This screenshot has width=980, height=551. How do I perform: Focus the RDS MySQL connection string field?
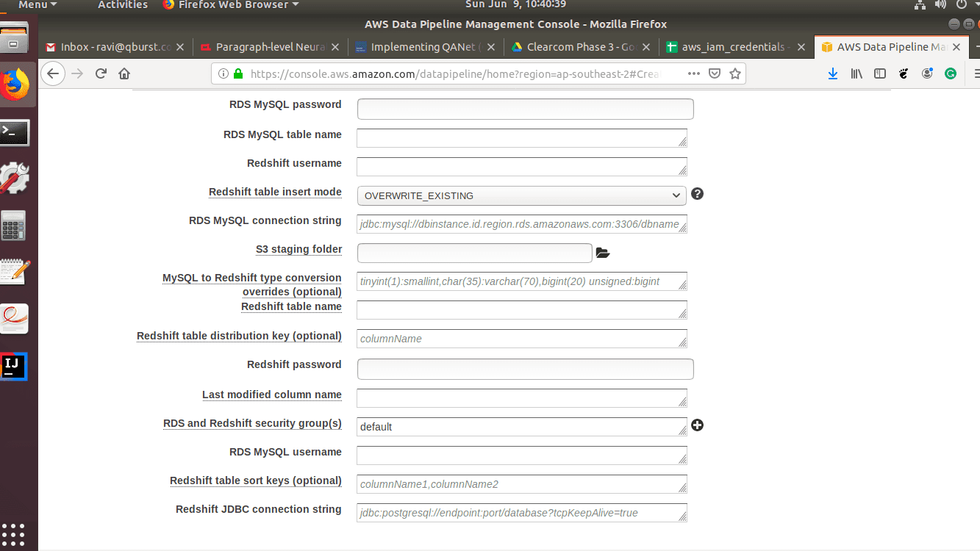pyautogui.click(x=521, y=224)
